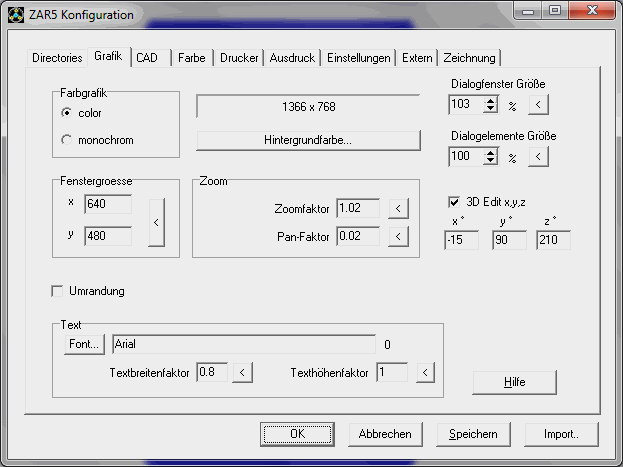The height and width of the screenshot is (467, 623).
Task: Select the 'color' radio button
Action: [67, 113]
